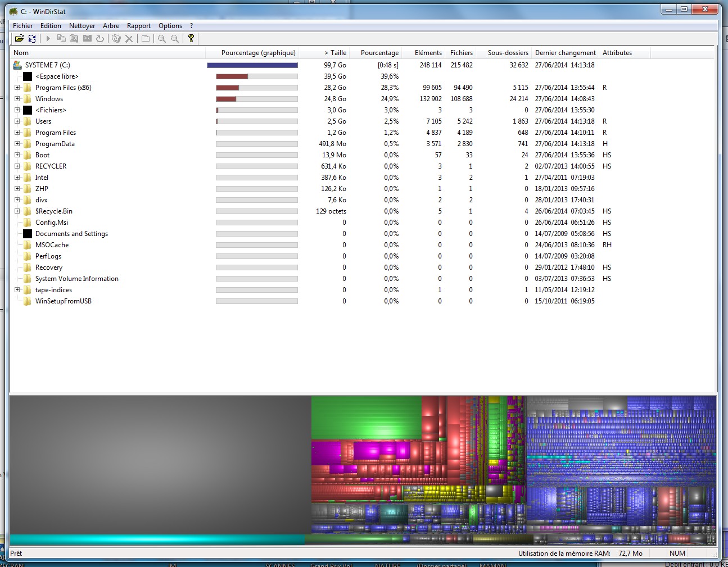
Task: Sort by the > Taille column header
Action: 324,53
